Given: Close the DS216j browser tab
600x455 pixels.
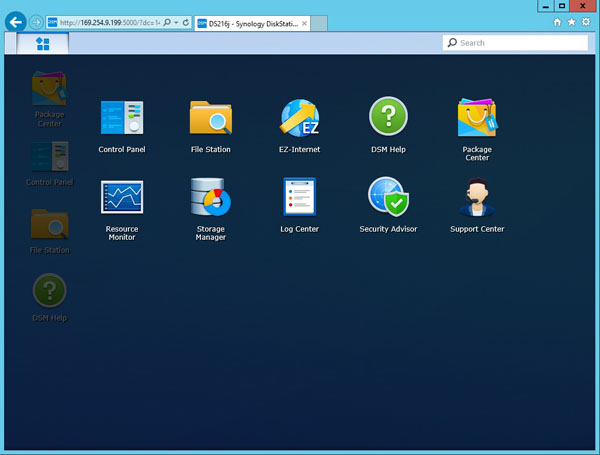Looking at the screenshot, I should click(305, 22).
